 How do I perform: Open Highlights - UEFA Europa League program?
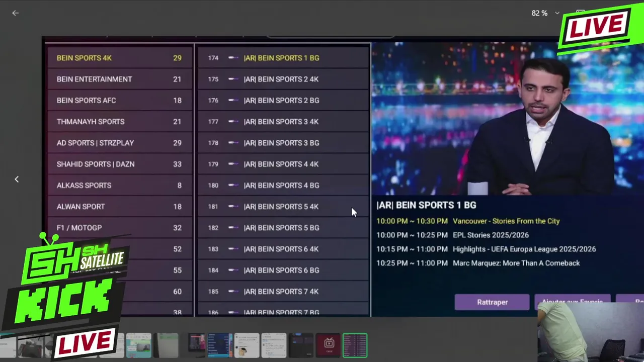[x=486, y=249]
